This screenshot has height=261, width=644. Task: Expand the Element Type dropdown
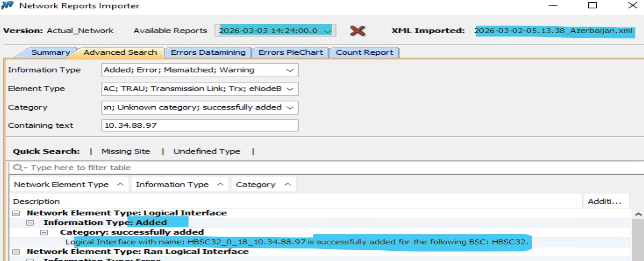tap(290, 89)
